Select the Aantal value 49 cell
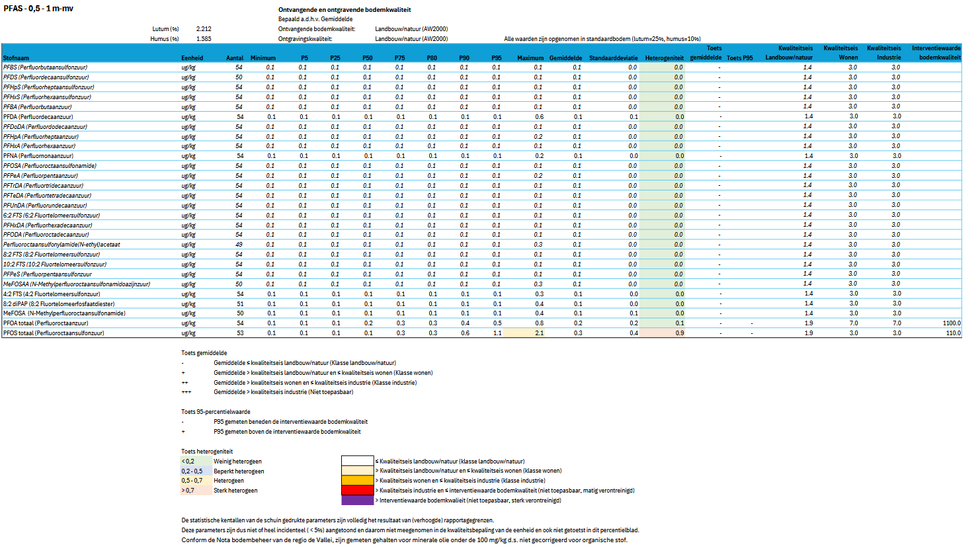Image resolution: width=978 pixels, height=560 pixels. tap(239, 245)
